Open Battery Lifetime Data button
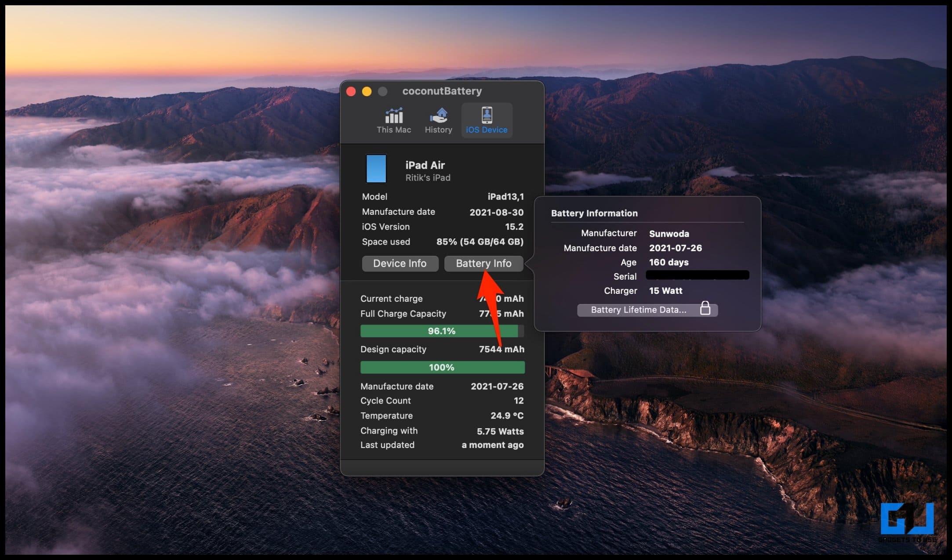The image size is (952, 560). pyautogui.click(x=647, y=310)
